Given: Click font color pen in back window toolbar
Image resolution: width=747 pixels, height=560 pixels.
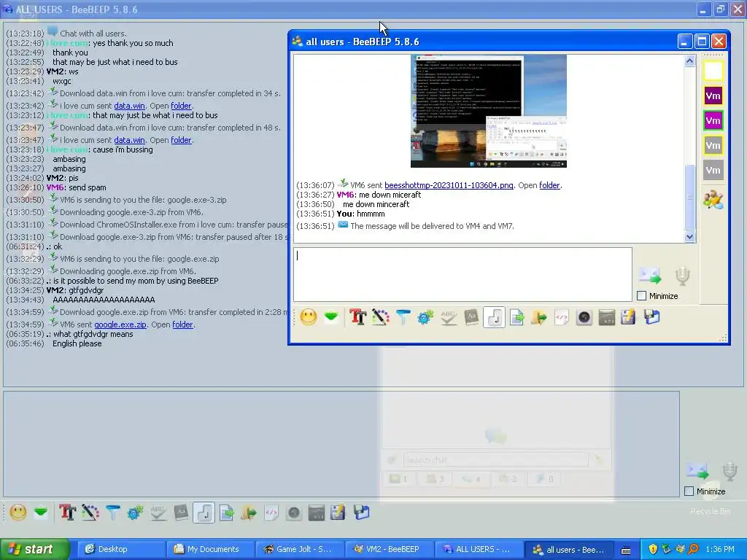Looking at the screenshot, I should [90, 513].
